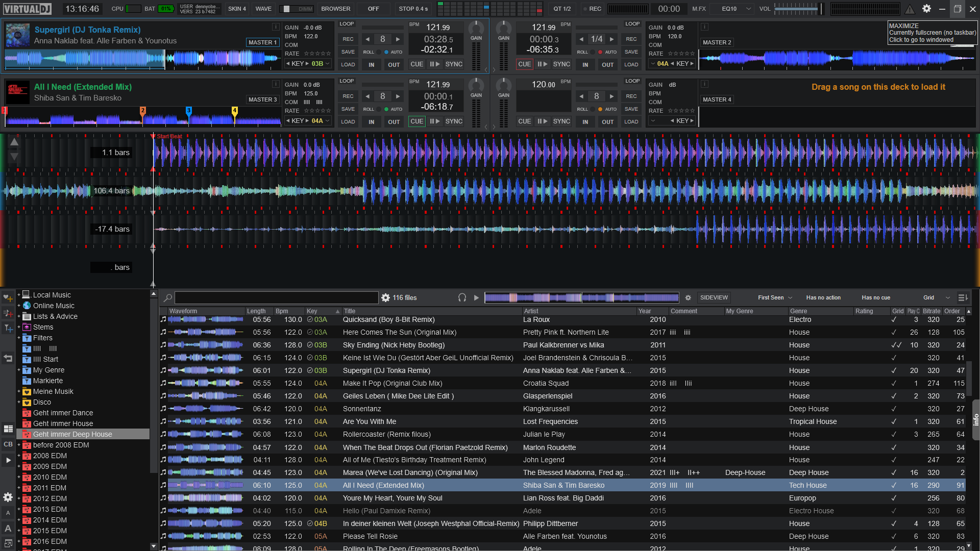The image size is (980, 551).
Task: Expand the Local Music tree node
Action: (x=19, y=295)
